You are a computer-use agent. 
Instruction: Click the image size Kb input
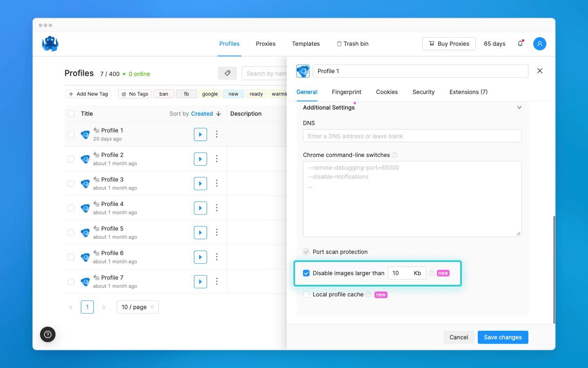407,273
